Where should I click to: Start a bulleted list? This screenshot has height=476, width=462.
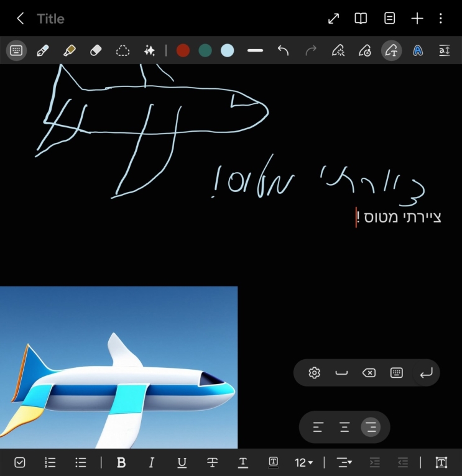(80, 462)
